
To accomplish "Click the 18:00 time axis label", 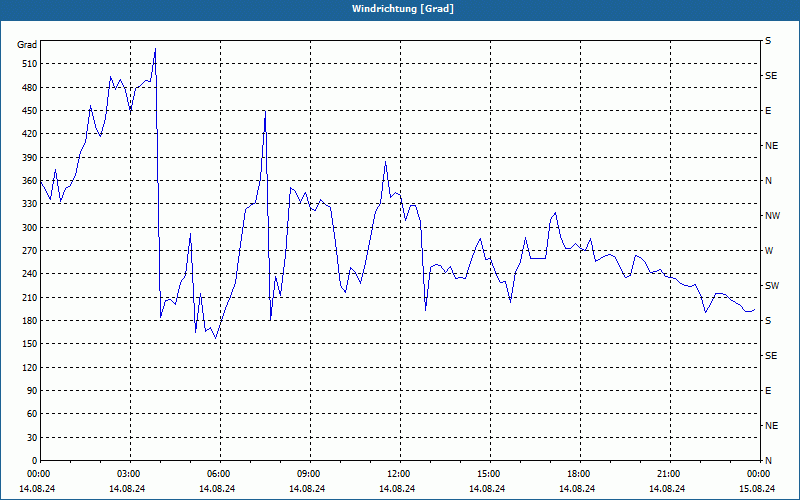I will coord(579,474).
